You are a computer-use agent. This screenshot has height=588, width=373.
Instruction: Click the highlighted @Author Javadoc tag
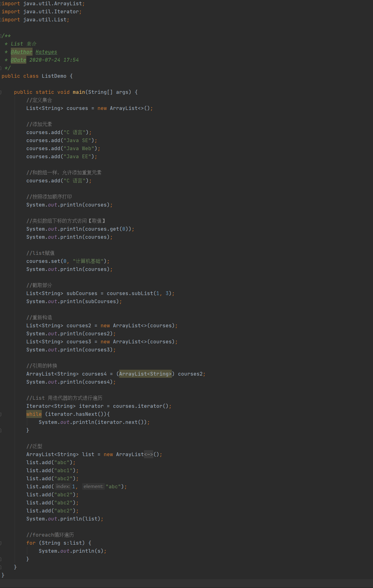pos(22,52)
